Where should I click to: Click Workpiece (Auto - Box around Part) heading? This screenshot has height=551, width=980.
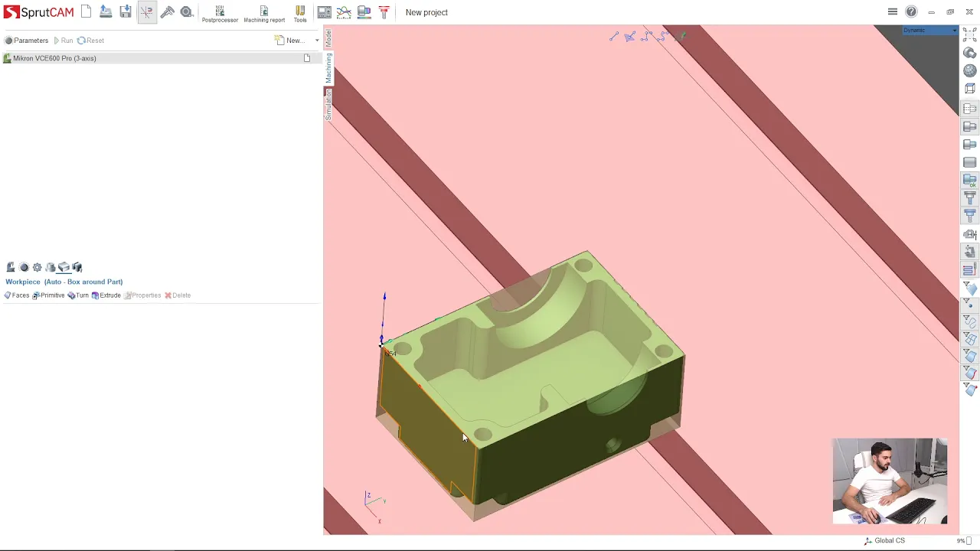pyautogui.click(x=64, y=282)
